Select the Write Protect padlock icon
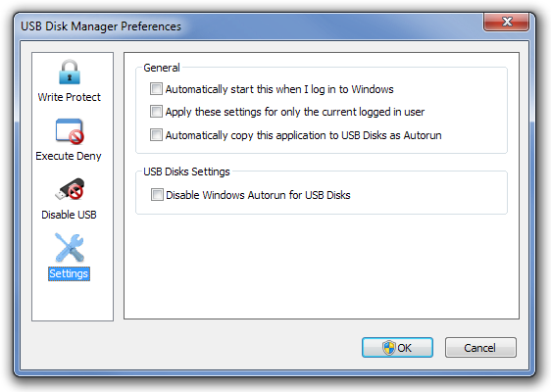This screenshot has height=392, width=551. [x=70, y=72]
